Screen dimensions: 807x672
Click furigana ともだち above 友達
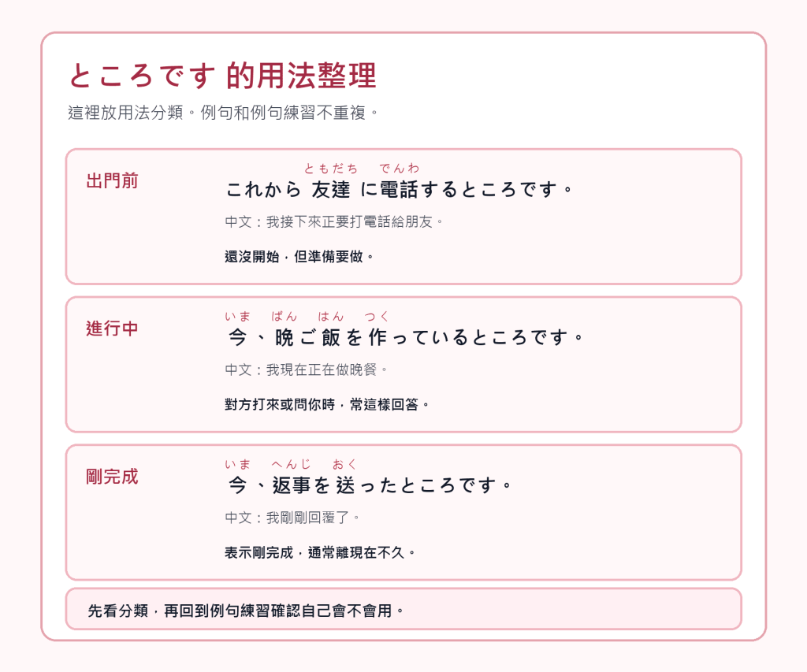click(x=331, y=169)
